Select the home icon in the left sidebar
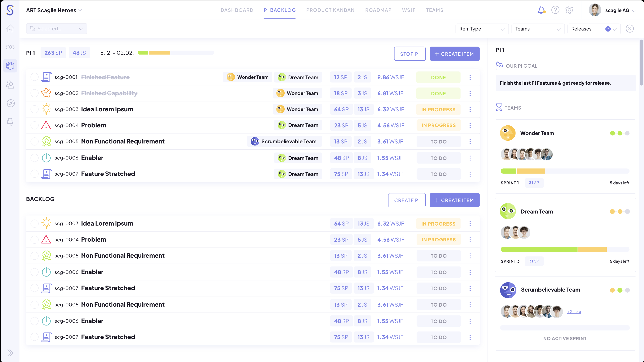The width and height of the screenshot is (644, 362). point(10,28)
